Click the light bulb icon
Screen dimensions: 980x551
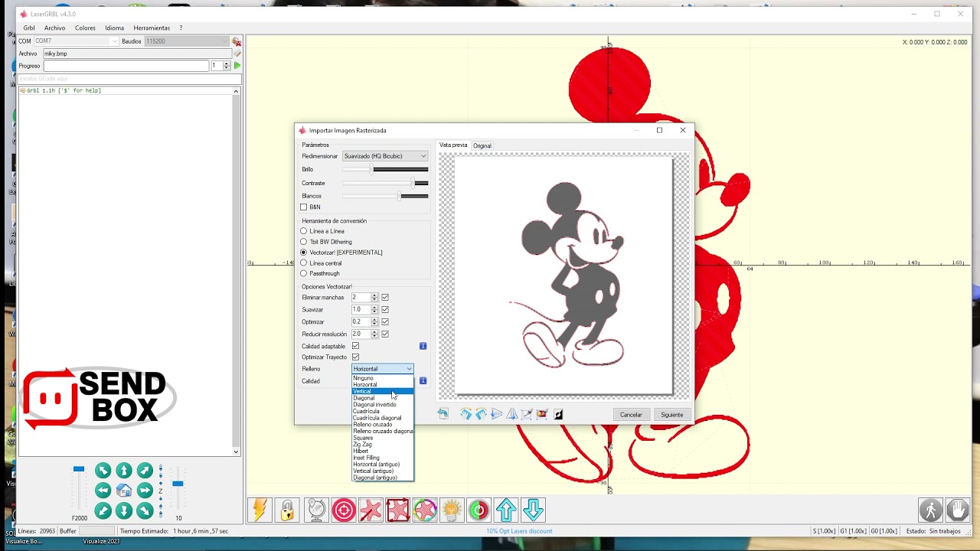(452, 510)
